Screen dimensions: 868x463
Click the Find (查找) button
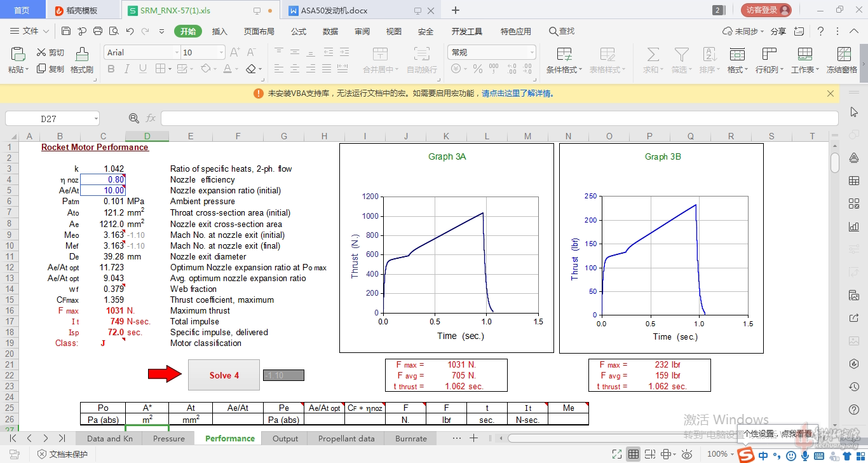coord(562,31)
